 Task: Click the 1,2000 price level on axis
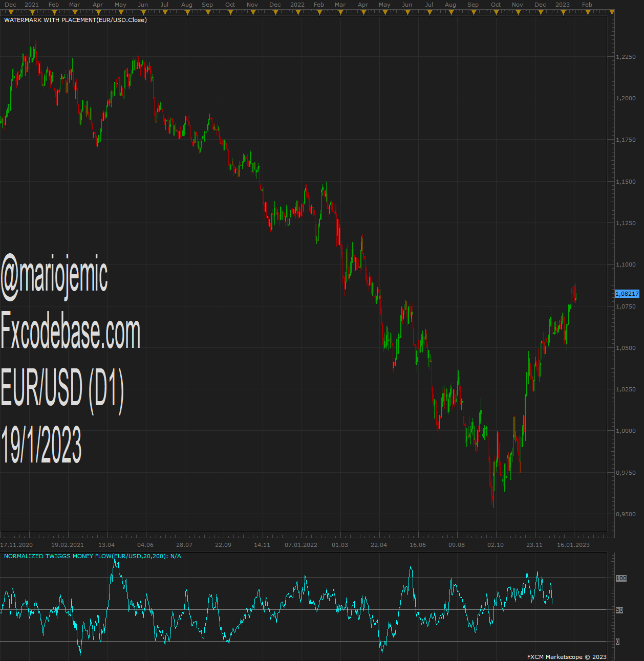tap(626, 98)
